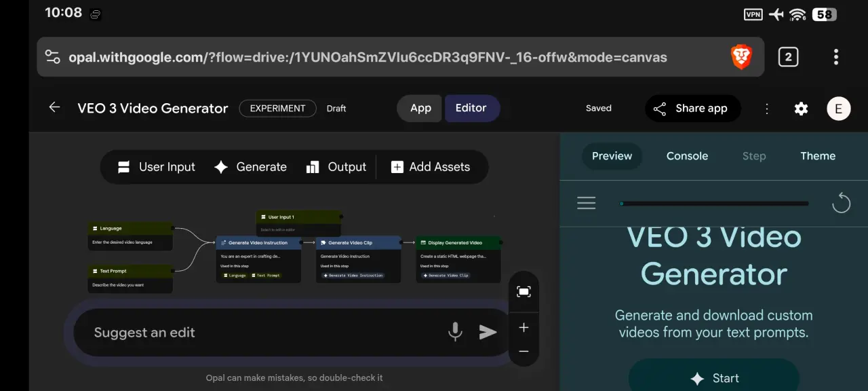Open more options beside Share app

tap(767, 109)
